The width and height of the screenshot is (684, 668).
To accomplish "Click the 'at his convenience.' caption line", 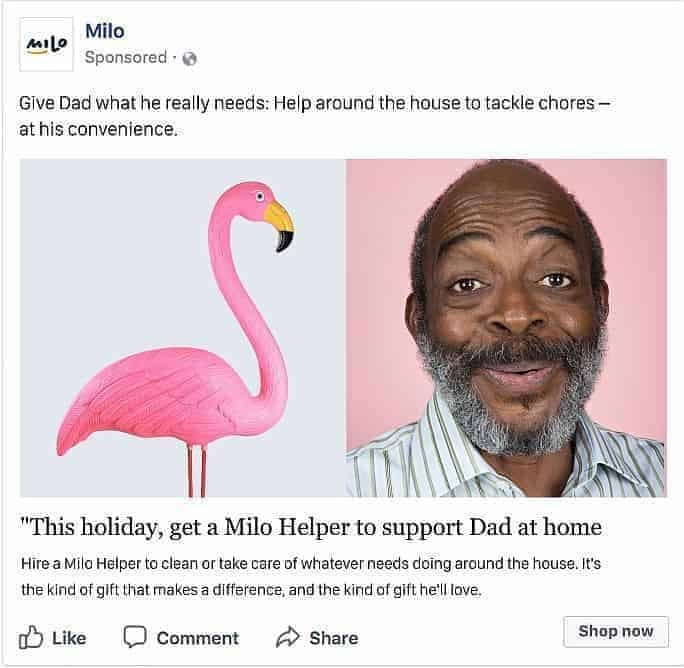I will [98, 129].
